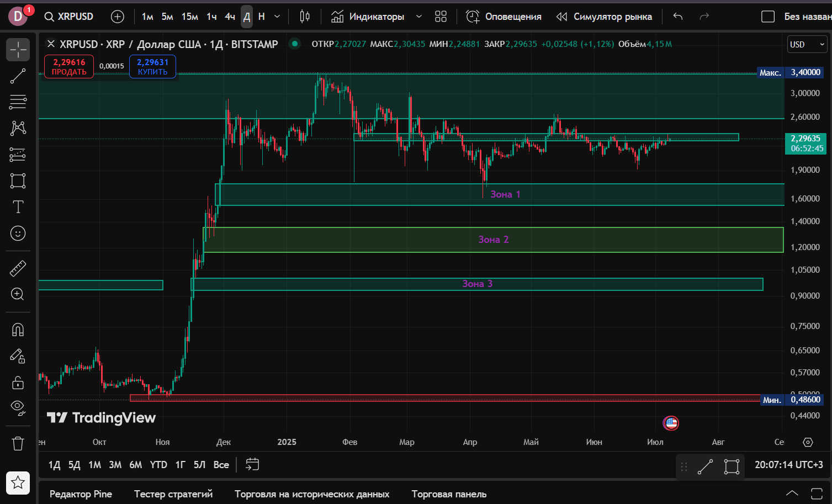Viewport: 832px width, 504px height.
Task: Click the КУПИТЬ buy price button
Action: pos(153,67)
